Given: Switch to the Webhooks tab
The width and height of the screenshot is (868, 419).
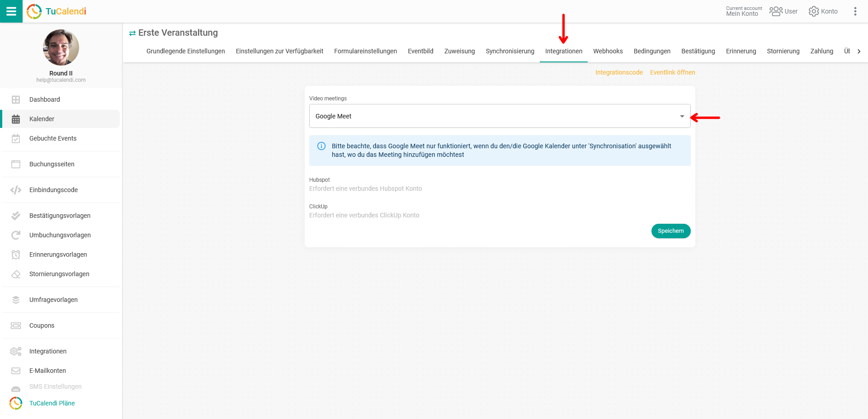Looking at the screenshot, I should point(608,51).
